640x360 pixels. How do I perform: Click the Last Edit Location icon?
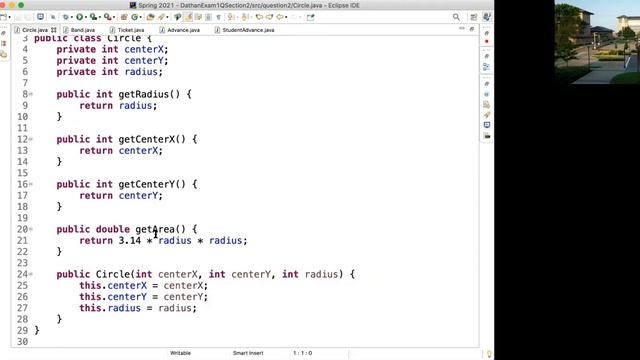(259, 17)
